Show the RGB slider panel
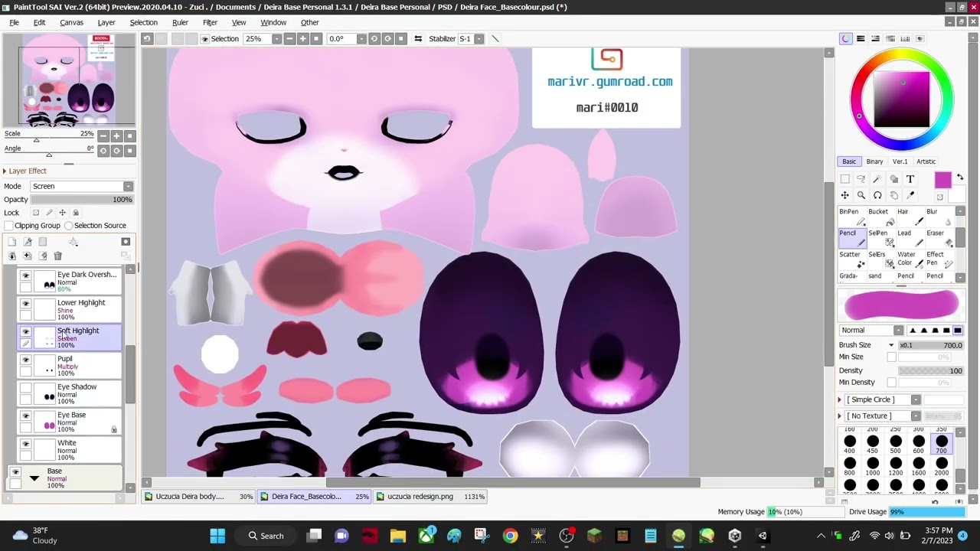The width and height of the screenshot is (980, 551). click(x=861, y=38)
